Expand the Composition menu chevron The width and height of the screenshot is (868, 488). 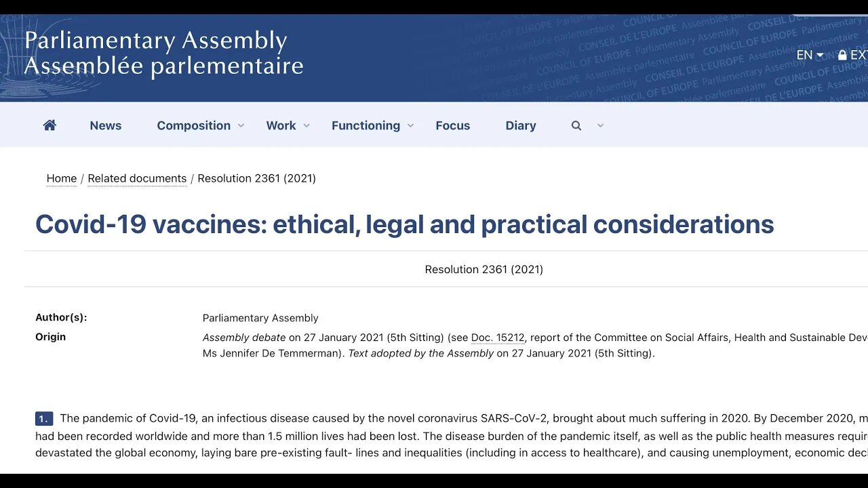point(241,125)
